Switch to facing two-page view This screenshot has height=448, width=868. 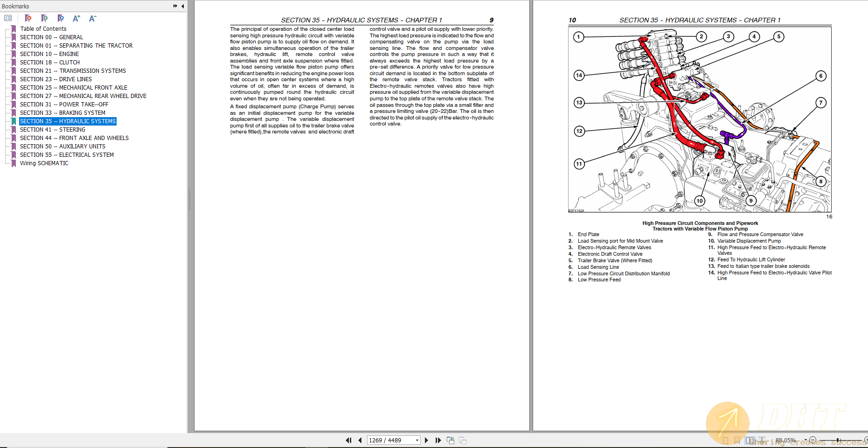point(750,440)
